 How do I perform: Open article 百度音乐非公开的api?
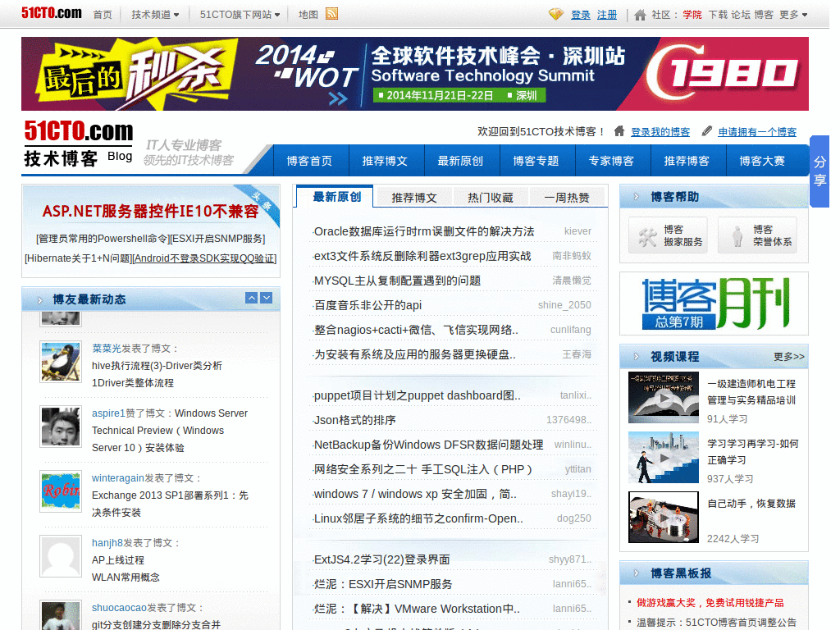tap(367, 305)
